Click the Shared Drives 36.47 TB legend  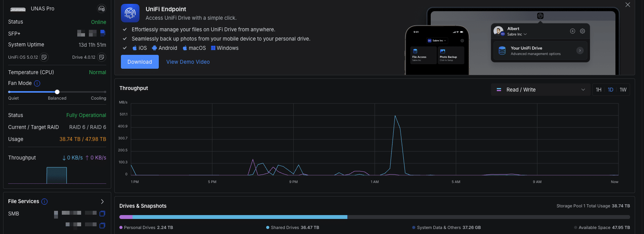[x=293, y=227]
